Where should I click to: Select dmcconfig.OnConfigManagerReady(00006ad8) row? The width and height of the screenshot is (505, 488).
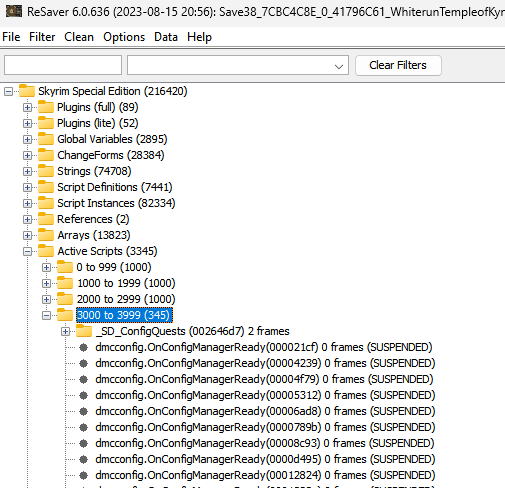pos(265,411)
